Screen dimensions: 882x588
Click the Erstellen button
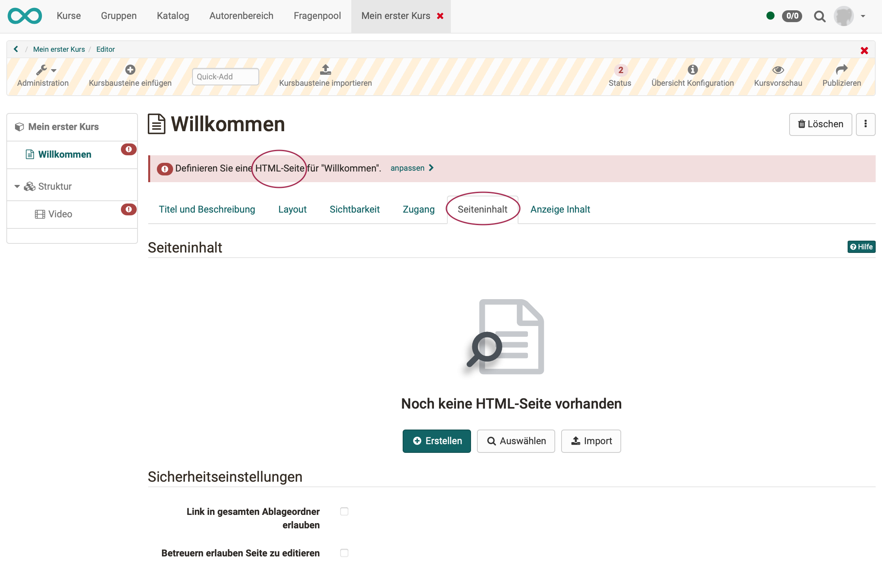437,441
